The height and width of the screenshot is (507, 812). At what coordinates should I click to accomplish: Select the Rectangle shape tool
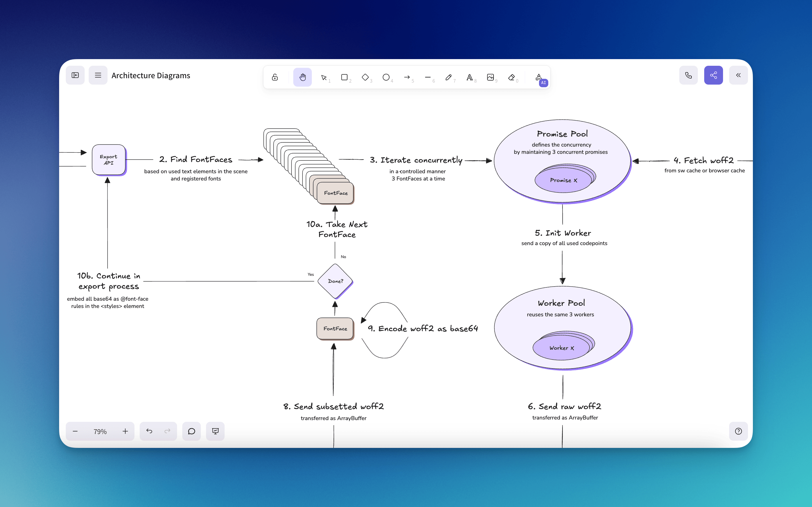[344, 77]
